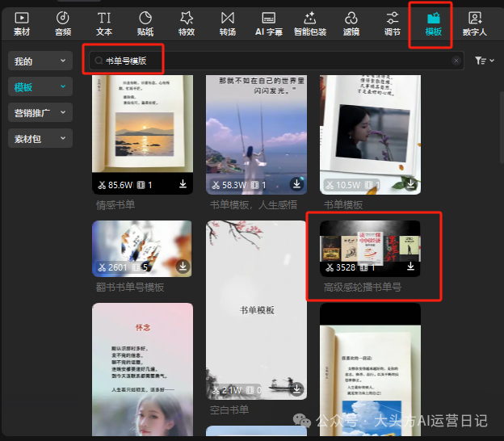Download the 10.5W 书单模板 template

pos(410,184)
